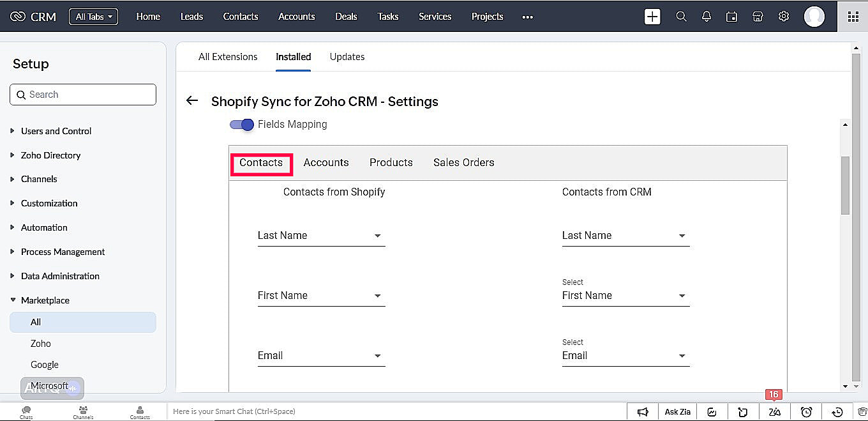Open the search magnifier in top bar
The image size is (868, 421).
(x=682, y=17)
